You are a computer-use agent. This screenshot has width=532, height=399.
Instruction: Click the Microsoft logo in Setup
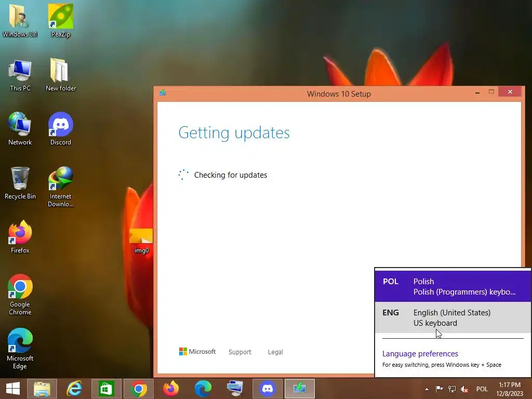(197, 352)
